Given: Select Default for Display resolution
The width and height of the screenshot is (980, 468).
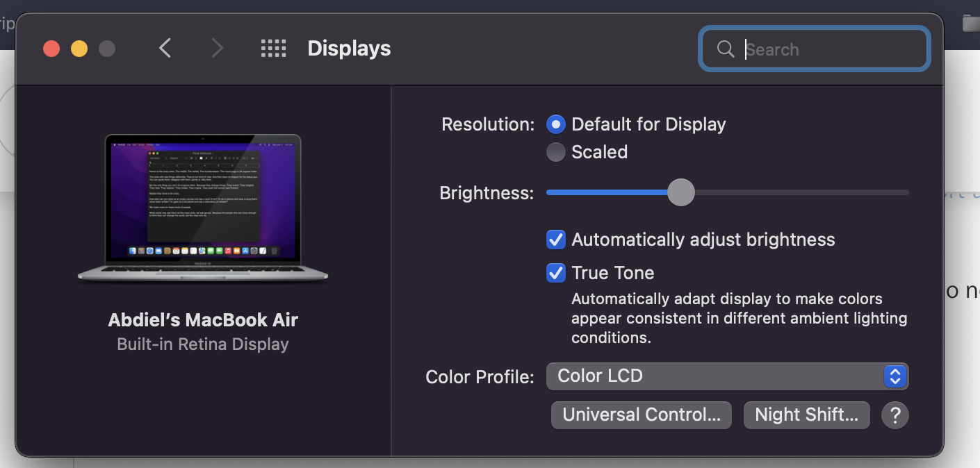Looking at the screenshot, I should point(556,125).
